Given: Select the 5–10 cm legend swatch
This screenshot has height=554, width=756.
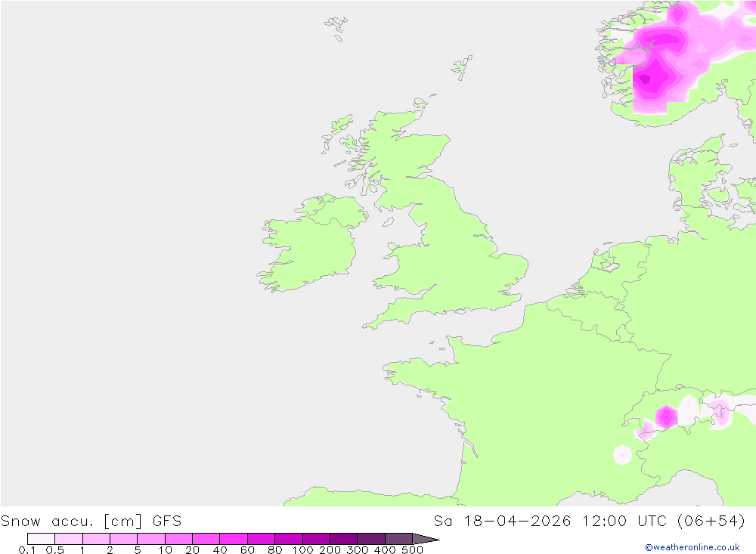Looking at the screenshot, I should (x=151, y=539).
